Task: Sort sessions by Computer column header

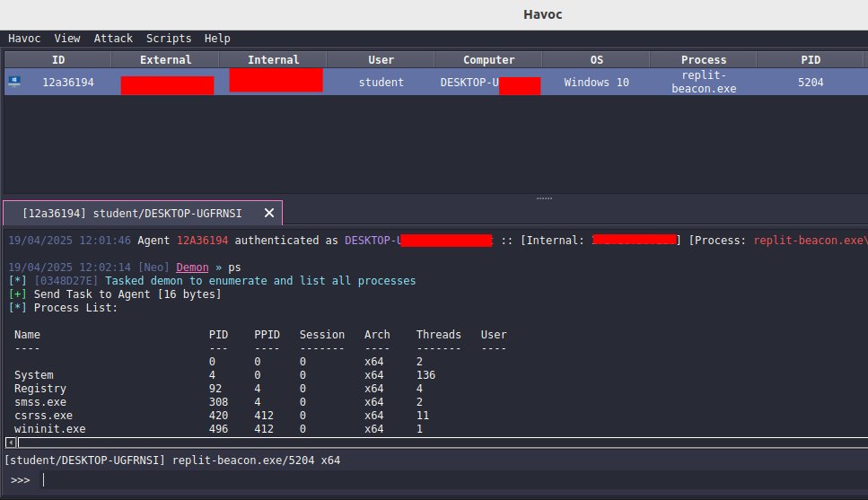Action: click(488, 60)
